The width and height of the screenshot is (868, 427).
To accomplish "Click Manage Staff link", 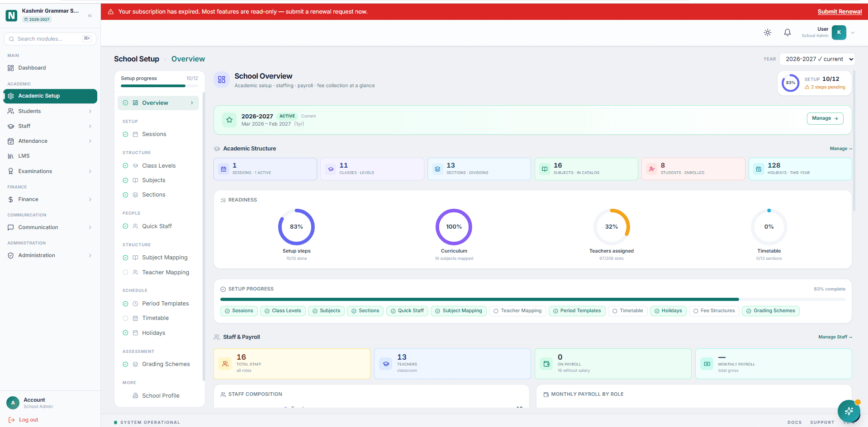I will point(835,337).
